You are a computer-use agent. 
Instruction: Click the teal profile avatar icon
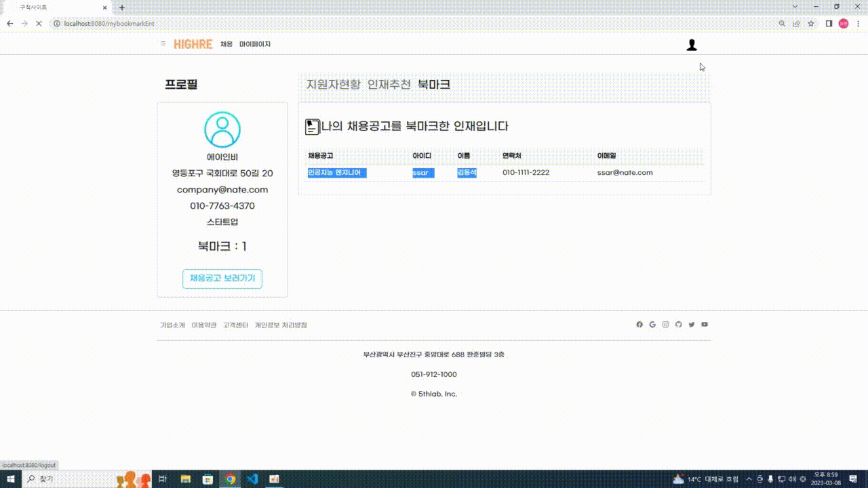coord(222,129)
